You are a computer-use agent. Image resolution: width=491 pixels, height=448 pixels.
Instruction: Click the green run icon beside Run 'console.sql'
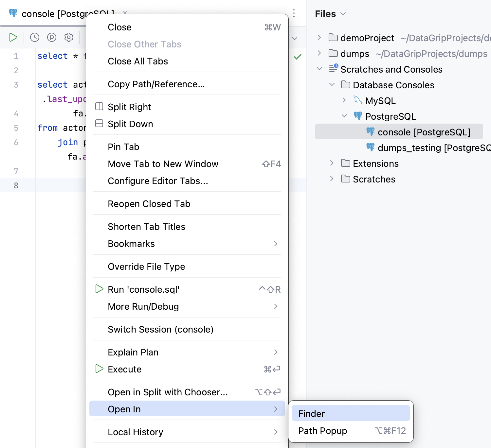coord(99,289)
